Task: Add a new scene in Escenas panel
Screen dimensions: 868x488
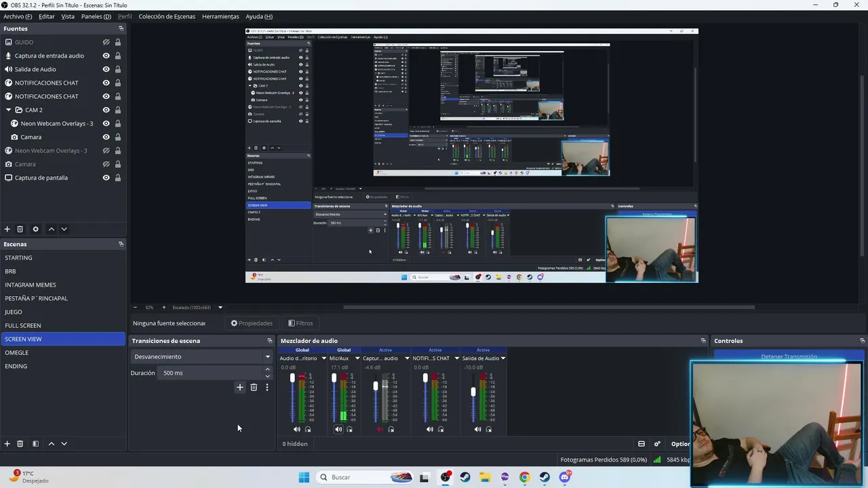Action: [7, 443]
